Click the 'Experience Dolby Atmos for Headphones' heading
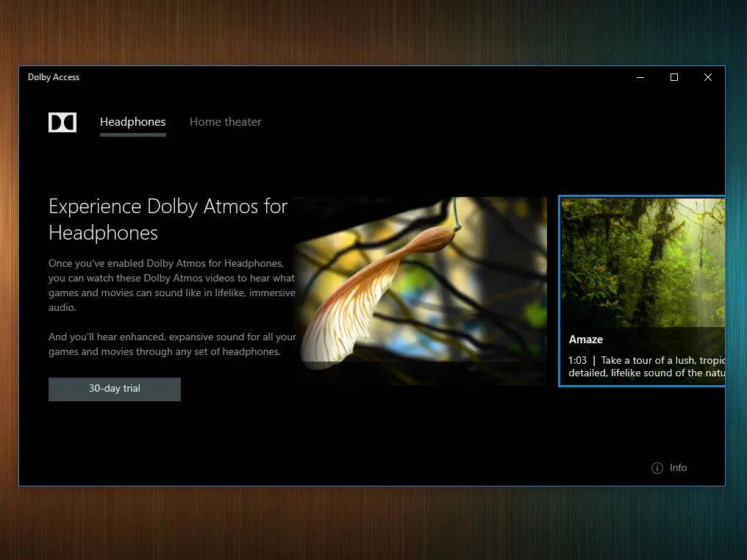Screen dimensions: 747x560 [168, 220]
